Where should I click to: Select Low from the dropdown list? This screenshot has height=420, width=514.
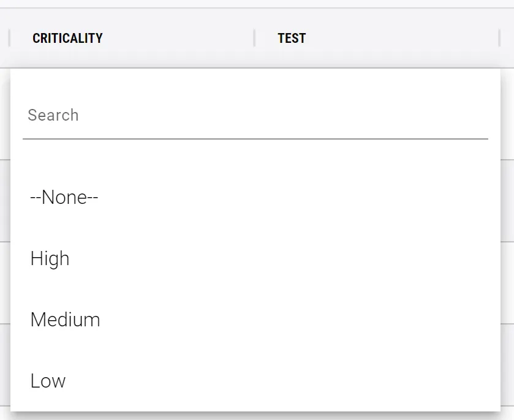pos(48,381)
